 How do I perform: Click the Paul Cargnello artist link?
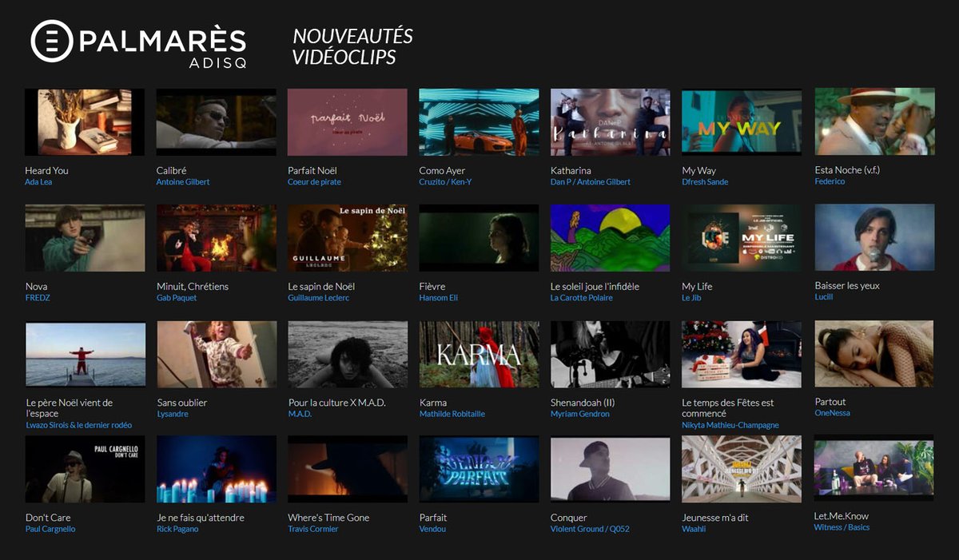tap(50, 529)
